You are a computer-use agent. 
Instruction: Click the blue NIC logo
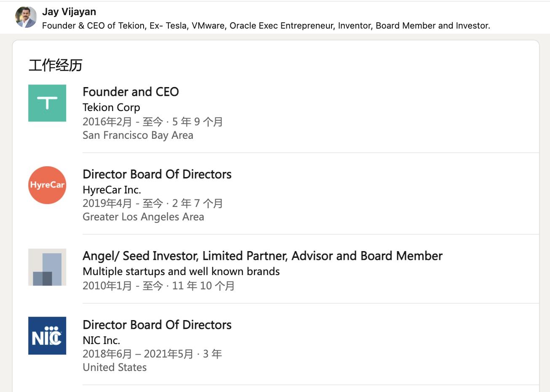(x=47, y=336)
